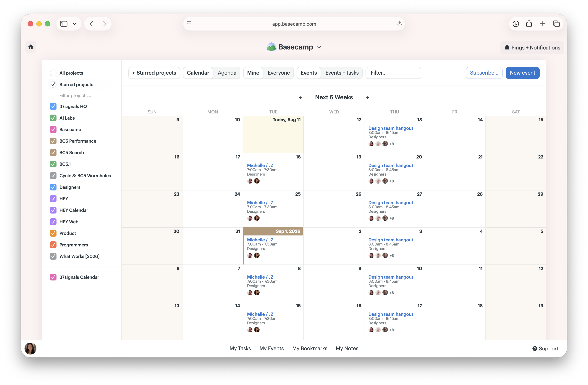
Task: Click the Safari share icon
Action: tap(529, 24)
